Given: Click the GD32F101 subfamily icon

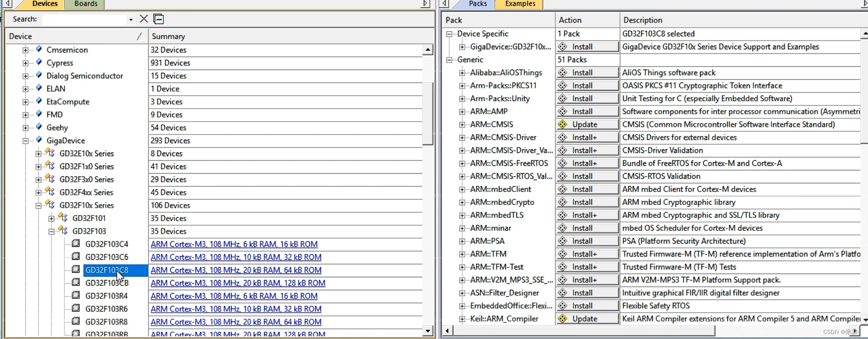Looking at the screenshot, I should coord(63,217).
